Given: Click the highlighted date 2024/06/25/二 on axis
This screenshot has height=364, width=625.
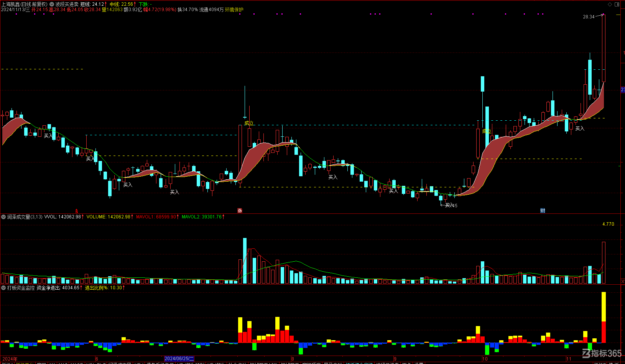Looking at the screenshot, I should tap(179, 359).
